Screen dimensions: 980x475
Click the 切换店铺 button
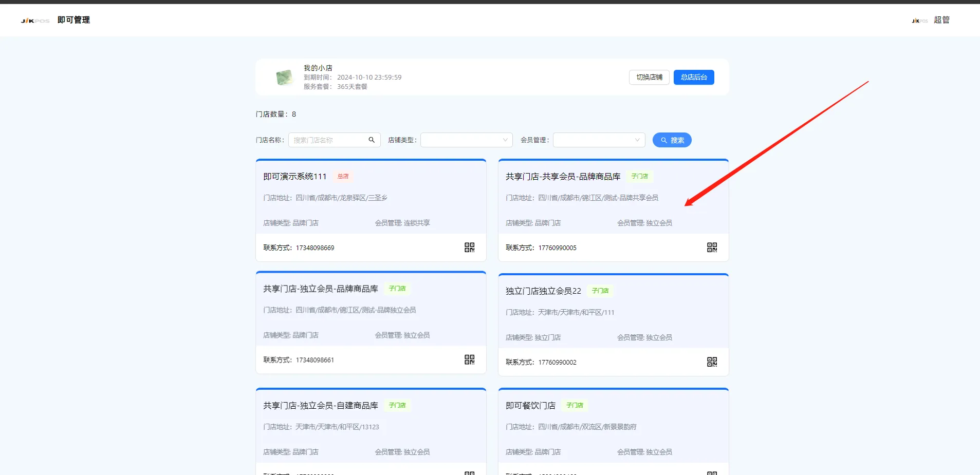(x=649, y=77)
